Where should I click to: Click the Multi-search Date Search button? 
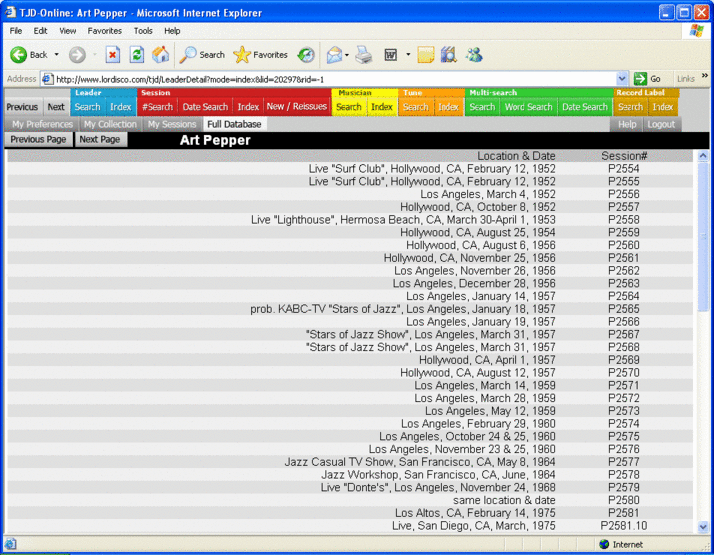tap(585, 107)
